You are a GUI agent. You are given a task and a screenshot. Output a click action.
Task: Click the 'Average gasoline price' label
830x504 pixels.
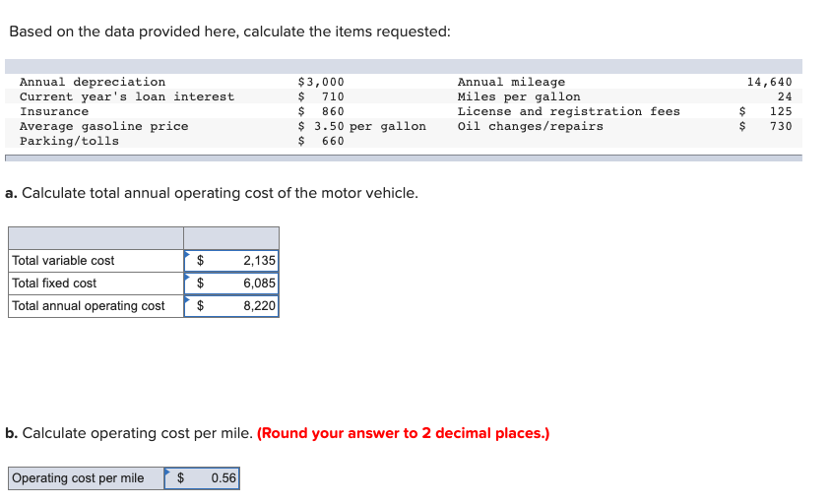click(x=103, y=127)
